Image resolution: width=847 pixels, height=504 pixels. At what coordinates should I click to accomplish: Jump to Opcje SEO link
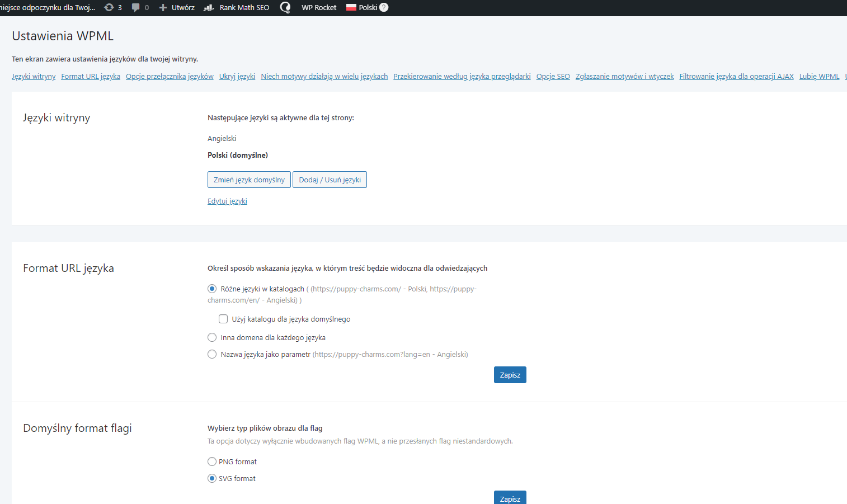click(x=553, y=77)
